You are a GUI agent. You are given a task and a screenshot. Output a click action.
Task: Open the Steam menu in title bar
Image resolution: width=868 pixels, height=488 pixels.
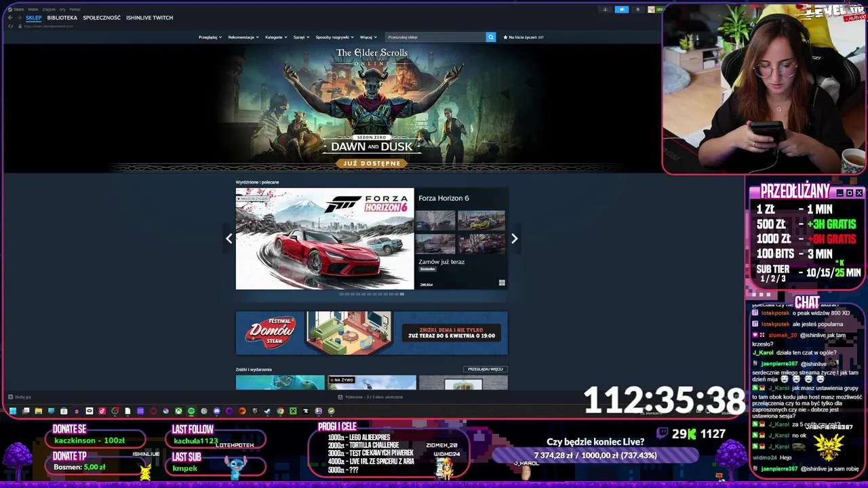click(18, 9)
